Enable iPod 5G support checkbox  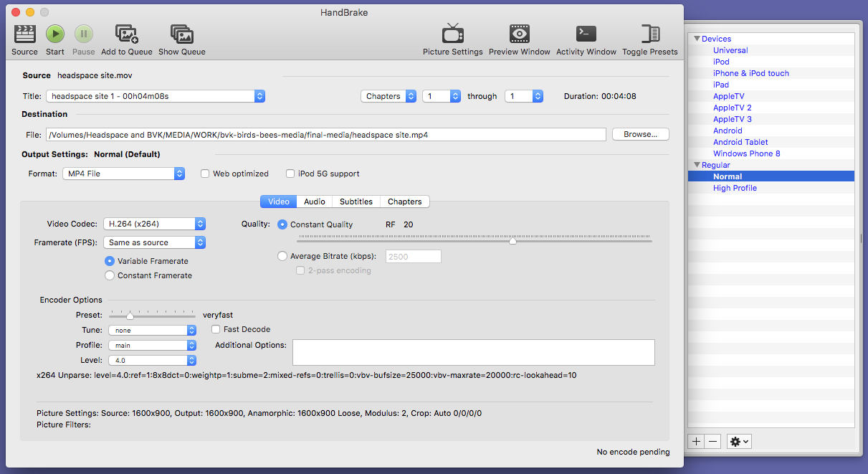point(290,174)
